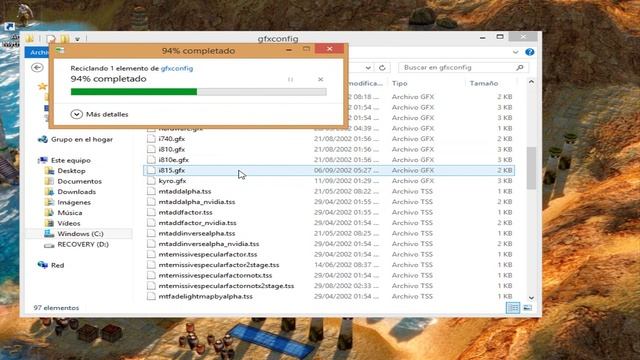Open Imágenes folder in sidebar
Screen dimensions: 640x360
click(x=74, y=202)
